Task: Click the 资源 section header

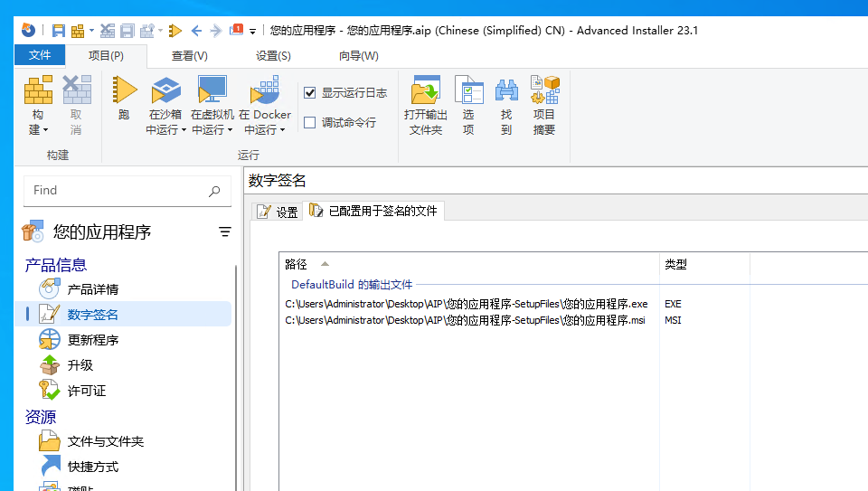Action: coord(41,417)
